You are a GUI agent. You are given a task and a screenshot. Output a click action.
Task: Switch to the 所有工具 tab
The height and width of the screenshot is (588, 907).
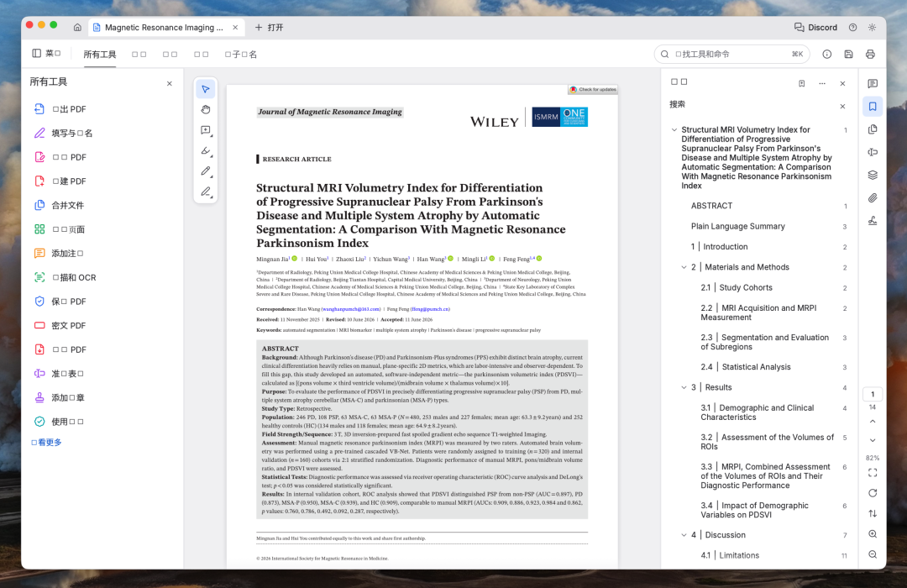[99, 55]
